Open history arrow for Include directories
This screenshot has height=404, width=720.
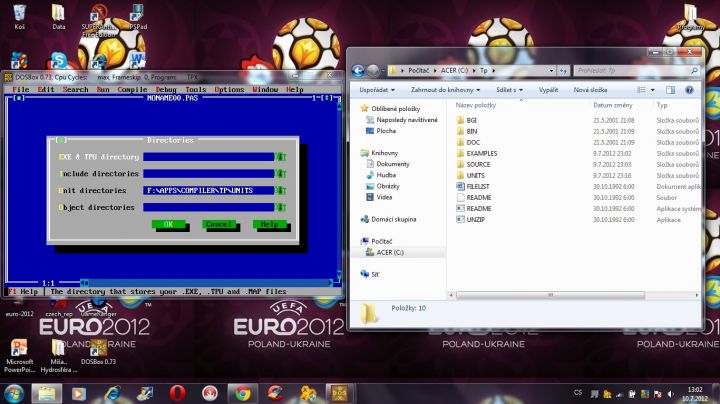(280, 174)
